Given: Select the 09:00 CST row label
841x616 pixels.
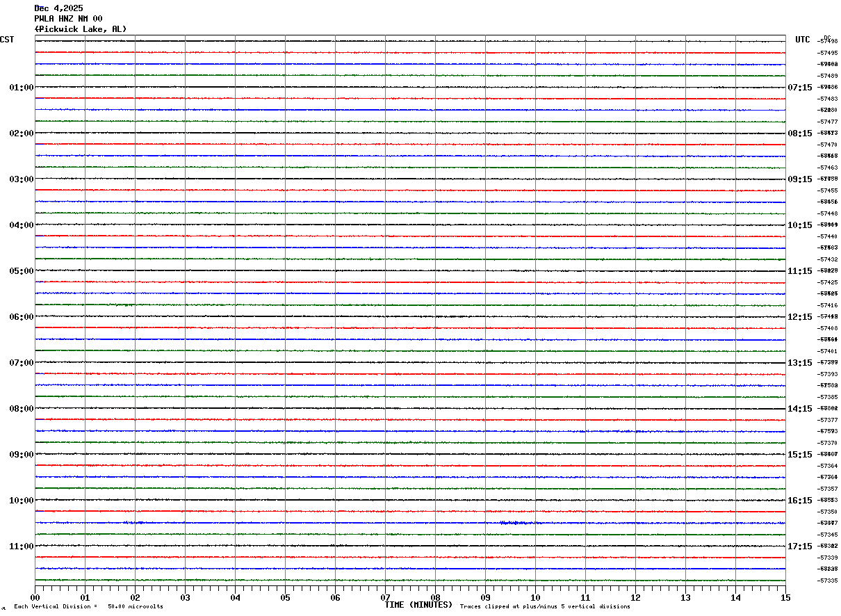Looking at the screenshot, I should point(22,455).
